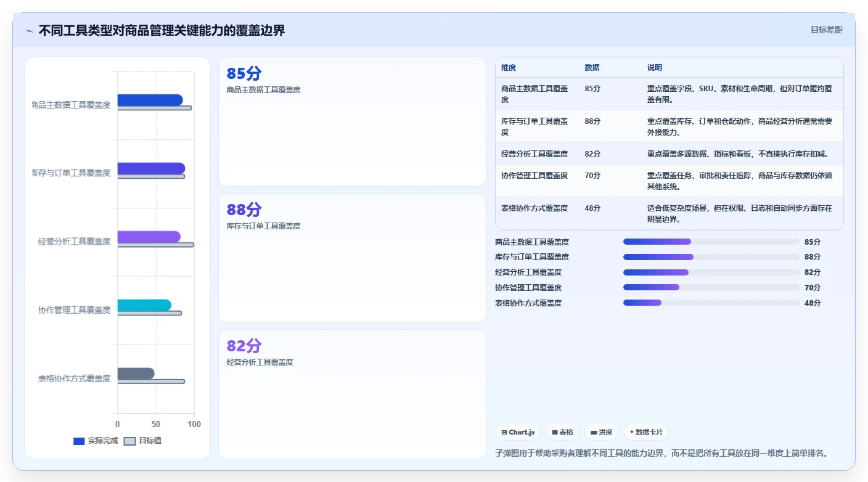Click the 商品主数据工具覆盖度 progress bar
Screen dimensions: 868x482
coord(711,242)
